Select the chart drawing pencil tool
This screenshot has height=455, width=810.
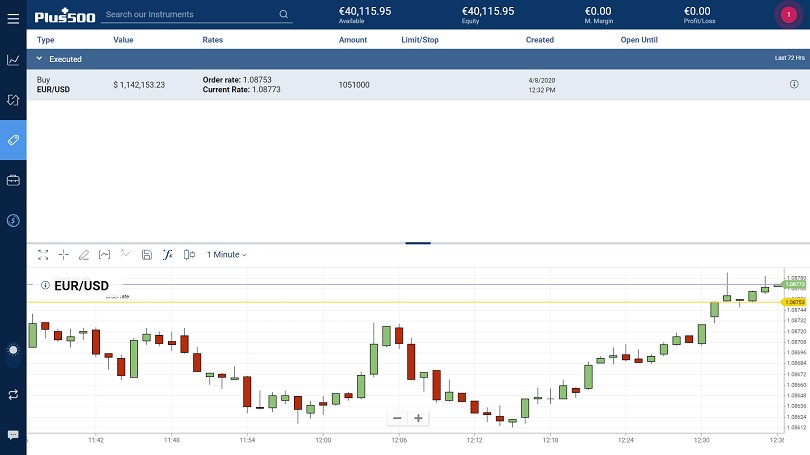point(84,255)
